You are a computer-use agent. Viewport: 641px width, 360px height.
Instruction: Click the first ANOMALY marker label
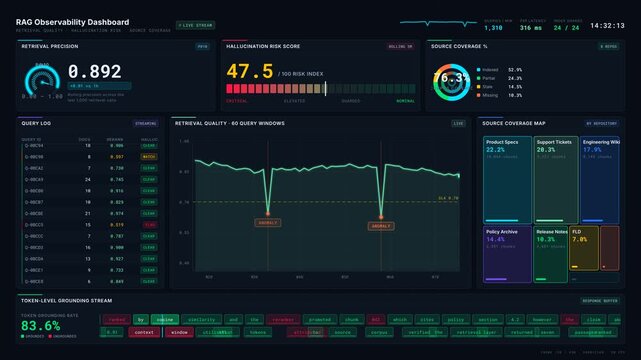(268, 223)
